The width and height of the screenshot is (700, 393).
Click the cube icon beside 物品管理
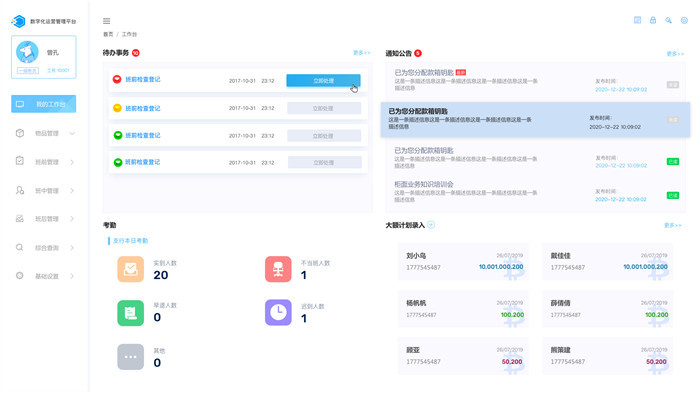coord(20,133)
